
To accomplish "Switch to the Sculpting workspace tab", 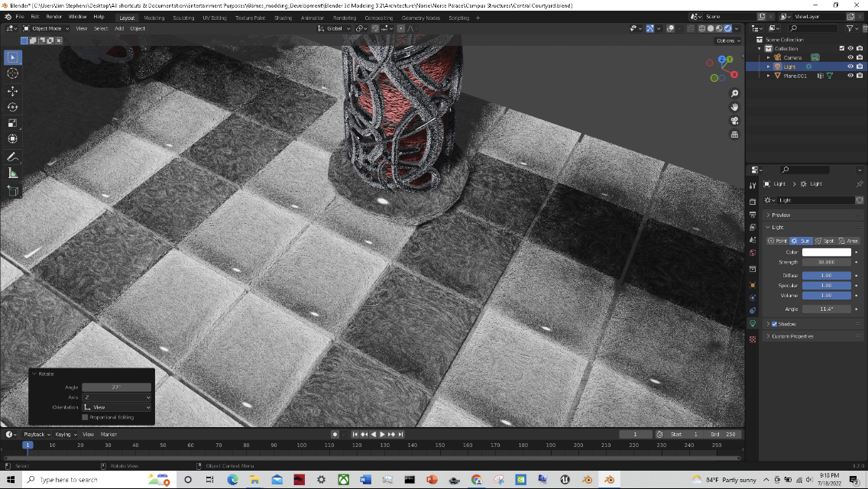I will pos(183,17).
